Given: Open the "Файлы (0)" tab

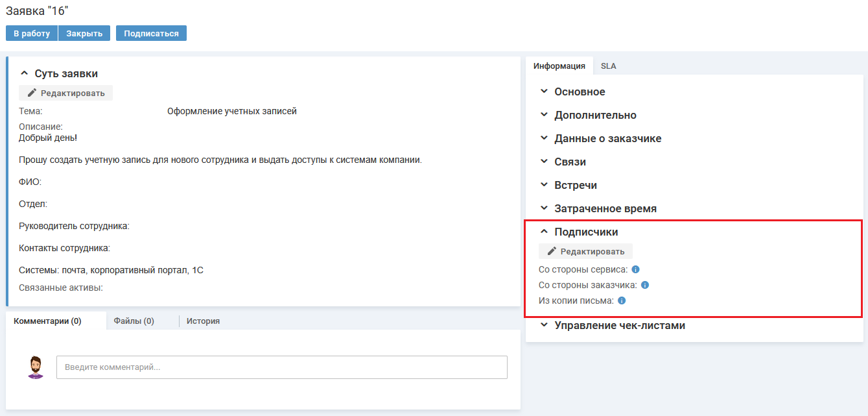Looking at the screenshot, I should click(134, 321).
